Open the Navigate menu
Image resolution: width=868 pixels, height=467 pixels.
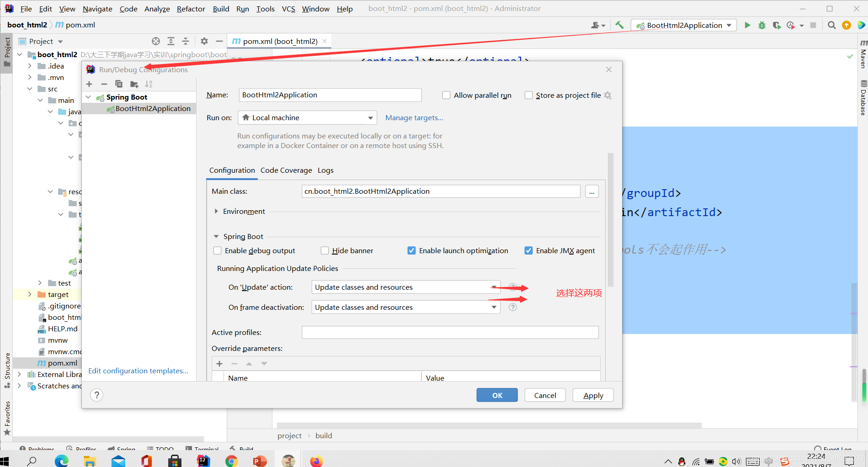click(x=97, y=9)
